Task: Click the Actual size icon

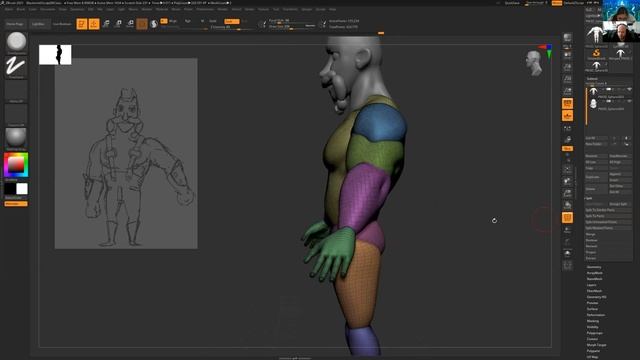Action: coord(567,79)
